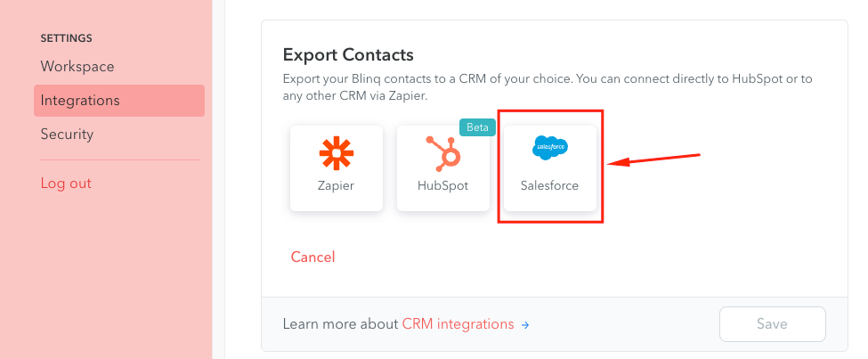Open the CRM integrations help link

click(x=458, y=324)
